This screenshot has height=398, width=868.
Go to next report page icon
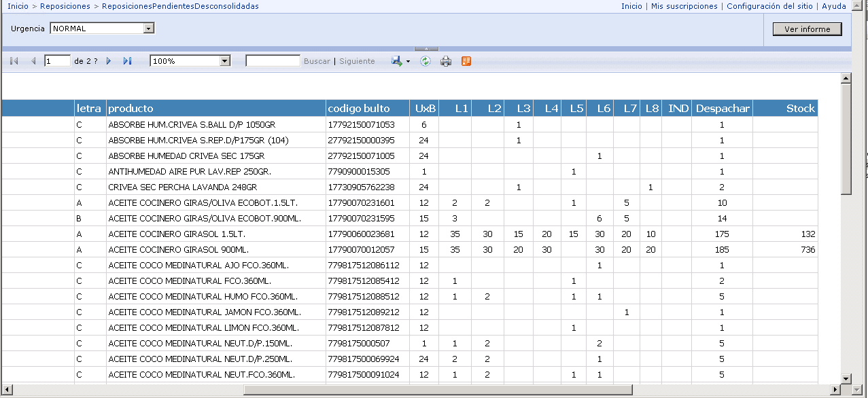(x=108, y=61)
